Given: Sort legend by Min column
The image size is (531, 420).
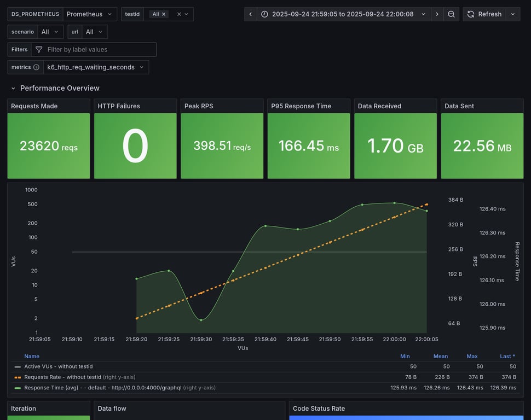Looking at the screenshot, I should [x=405, y=356].
